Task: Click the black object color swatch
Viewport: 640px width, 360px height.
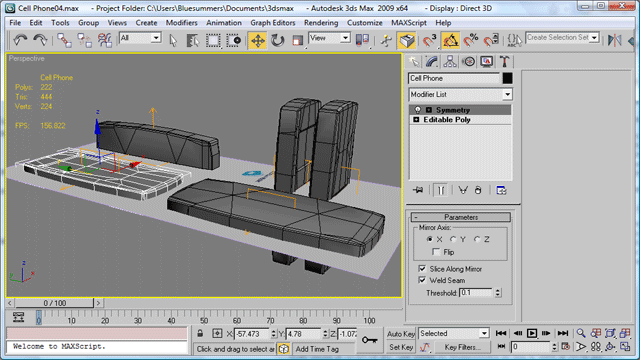Action: tap(507, 78)
